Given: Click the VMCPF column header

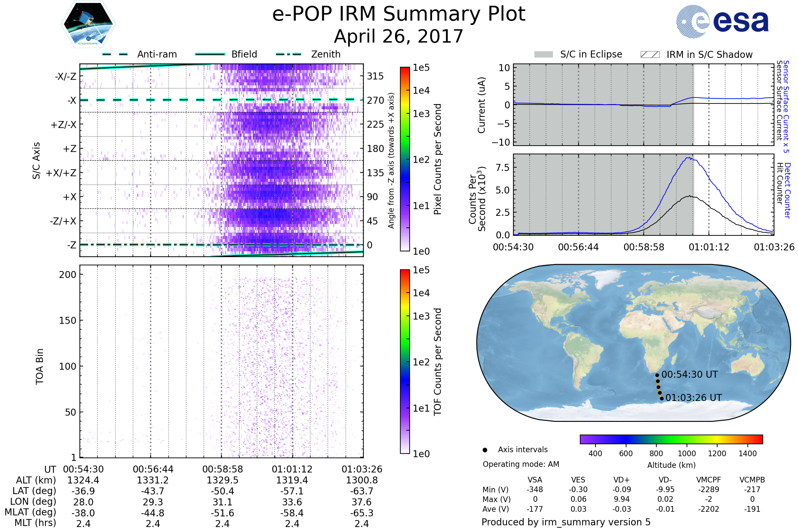Looking at the screenshot, I should coord(709,480).
